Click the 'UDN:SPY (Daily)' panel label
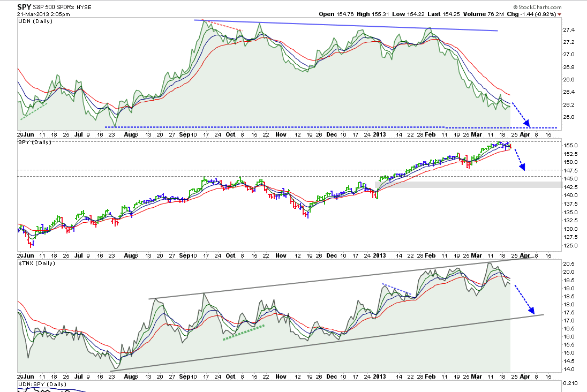The height and width of the screenshot is (392, 587). (42, 384)
